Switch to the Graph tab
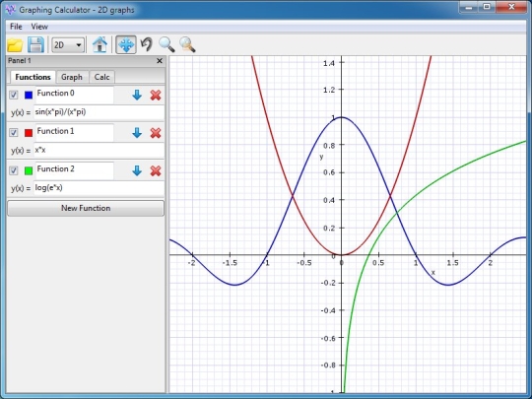This screenshot has width=532, height=399. point(72,77)
